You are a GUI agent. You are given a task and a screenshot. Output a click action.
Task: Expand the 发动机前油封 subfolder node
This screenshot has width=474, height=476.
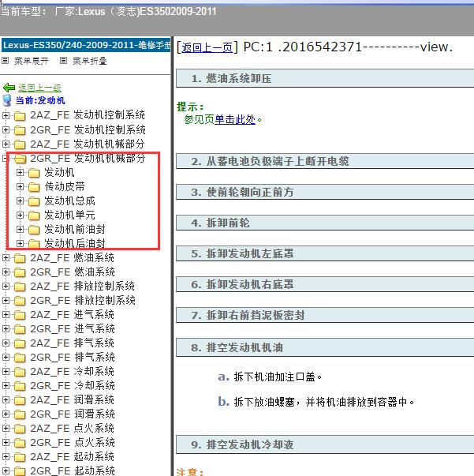(x=20, y=230)
